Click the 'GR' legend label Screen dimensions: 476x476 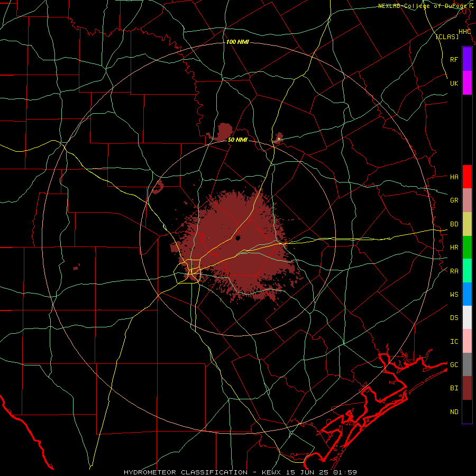pos(454,200)
